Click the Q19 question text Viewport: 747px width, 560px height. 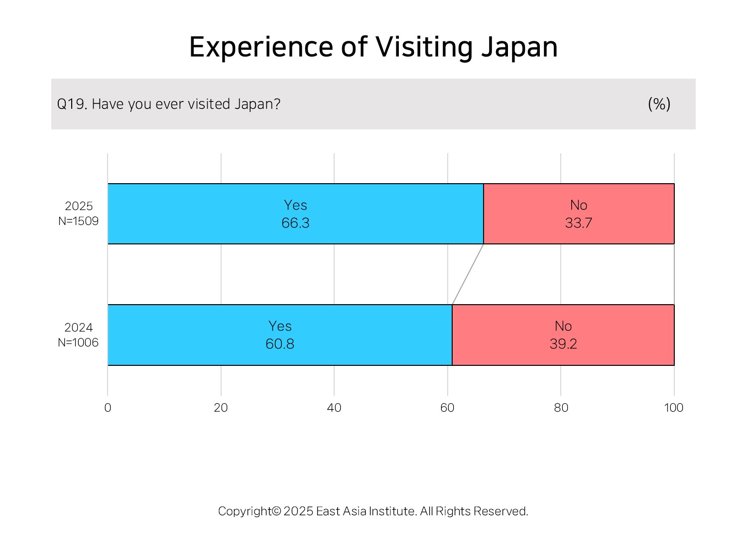tap(169, 104)
